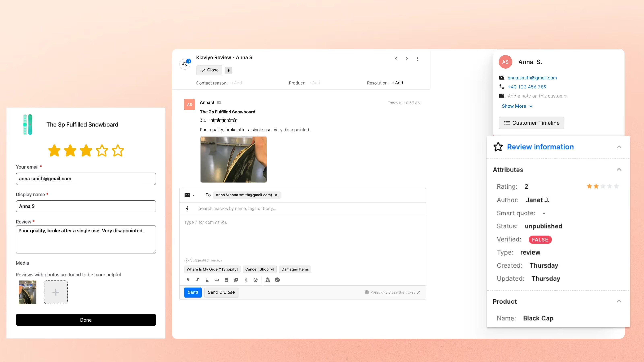
Task: Dismiss the close ticket shortcut hint
Action: tap(419, 292)
